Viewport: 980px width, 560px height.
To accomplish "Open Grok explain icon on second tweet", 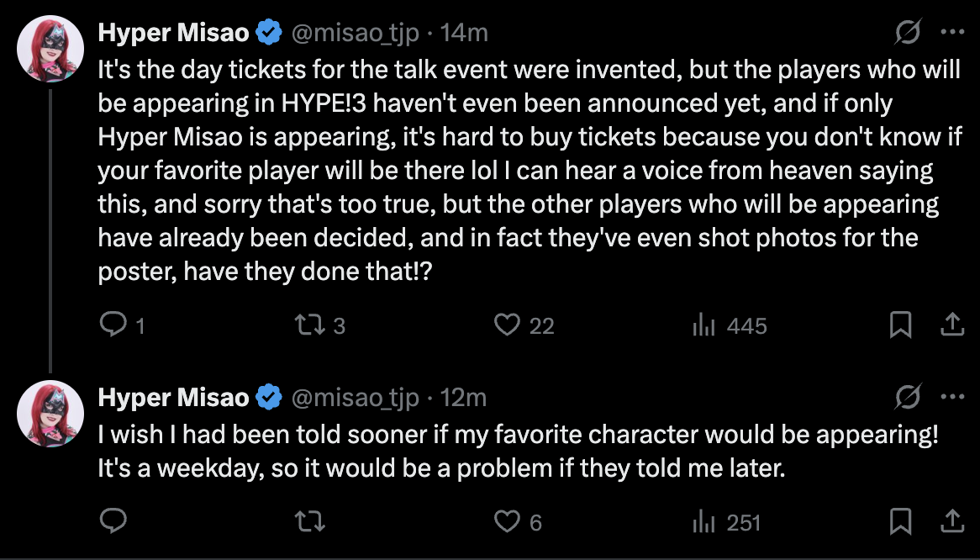I will click(x=907, y=397).
